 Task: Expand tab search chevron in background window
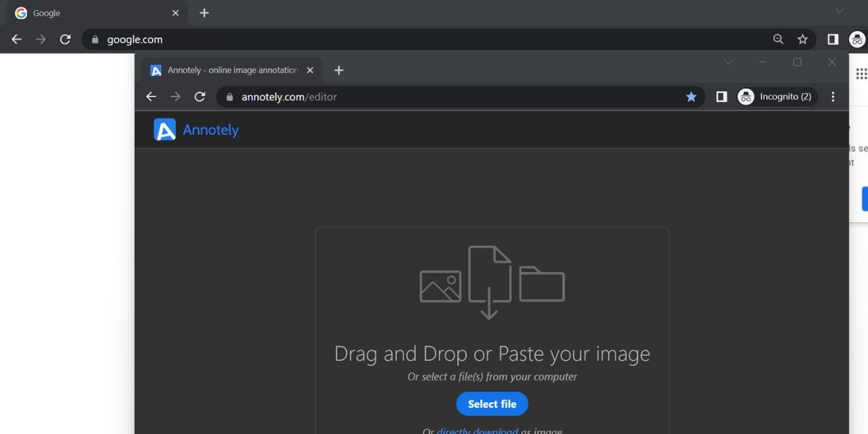(x=840, y=11)
